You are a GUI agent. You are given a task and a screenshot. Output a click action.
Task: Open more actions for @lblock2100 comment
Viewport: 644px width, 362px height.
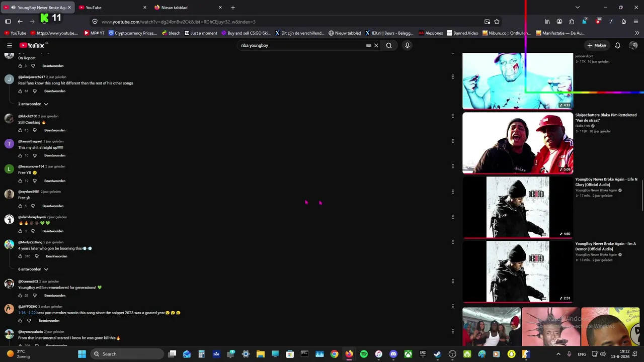453,116
